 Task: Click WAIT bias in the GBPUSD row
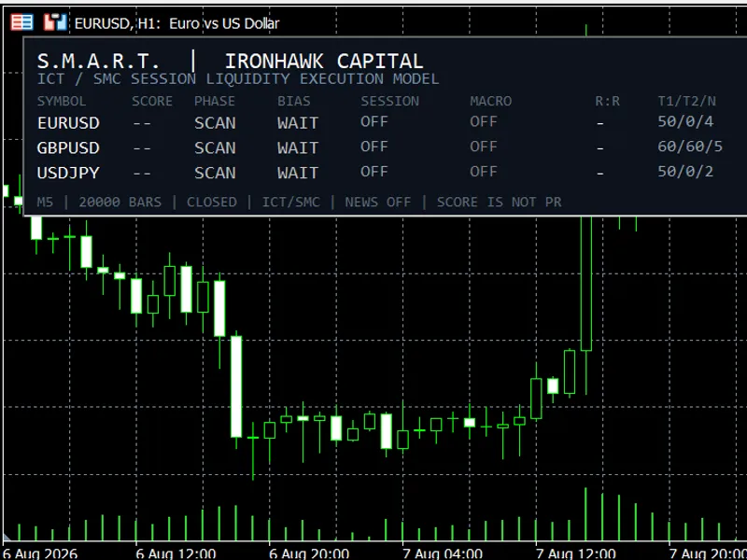click(x=298, y=147)
